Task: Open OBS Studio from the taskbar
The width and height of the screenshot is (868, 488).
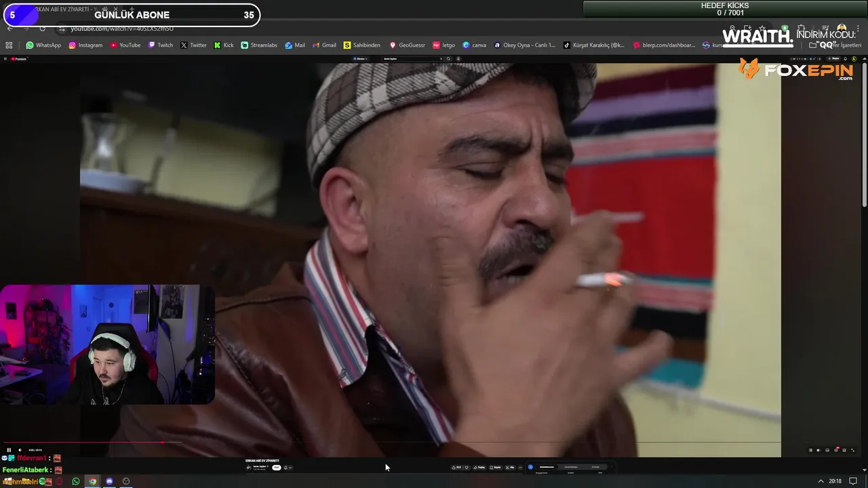Action: [x=125, y=481]
